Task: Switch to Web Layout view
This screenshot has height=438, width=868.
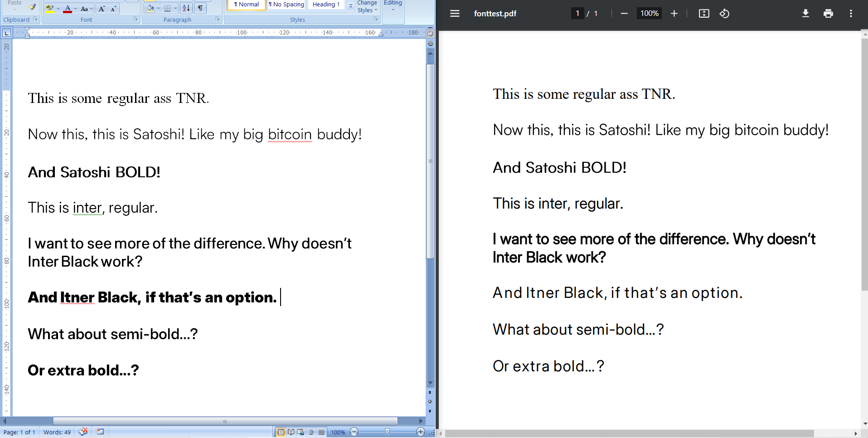Action: (x=300, y=432)
